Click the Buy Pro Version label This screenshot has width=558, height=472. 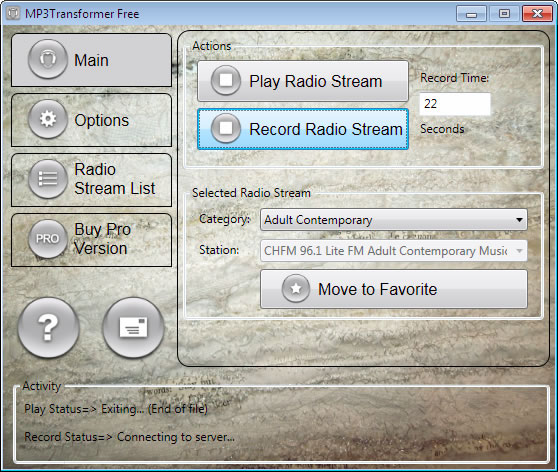point(102,239)
